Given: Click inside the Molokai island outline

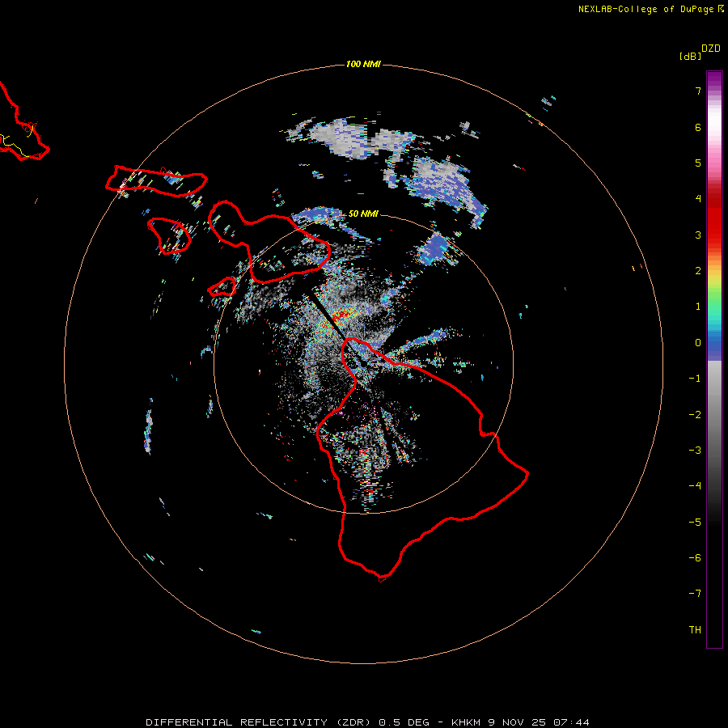Looking at the screenshot, I should click(155, 180).
